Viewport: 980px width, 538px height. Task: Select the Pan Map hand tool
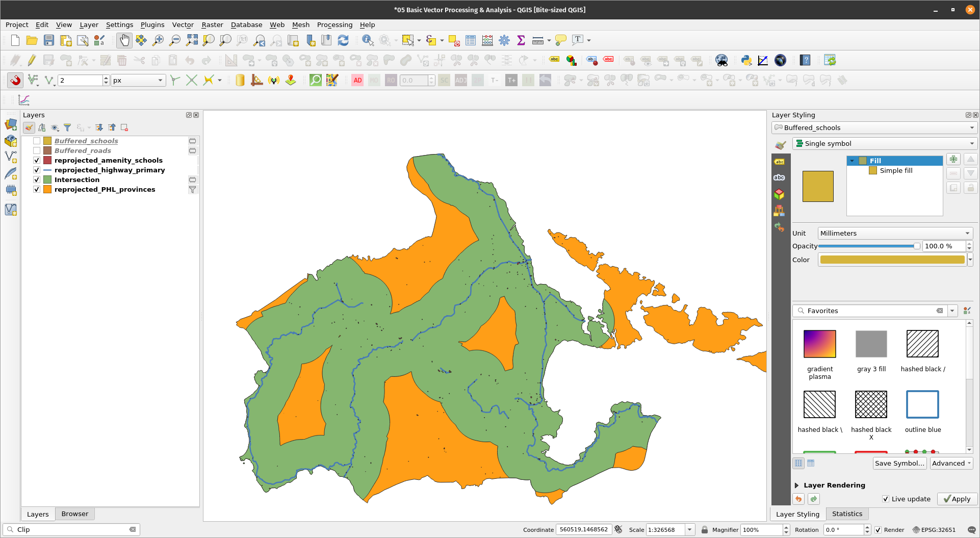(124, 40)
